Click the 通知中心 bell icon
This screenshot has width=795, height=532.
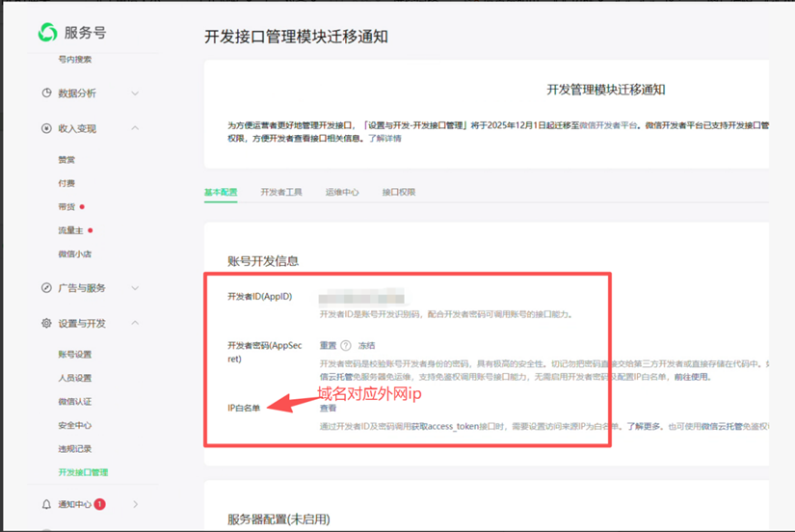pyautogui.click(x=46, y=504)
